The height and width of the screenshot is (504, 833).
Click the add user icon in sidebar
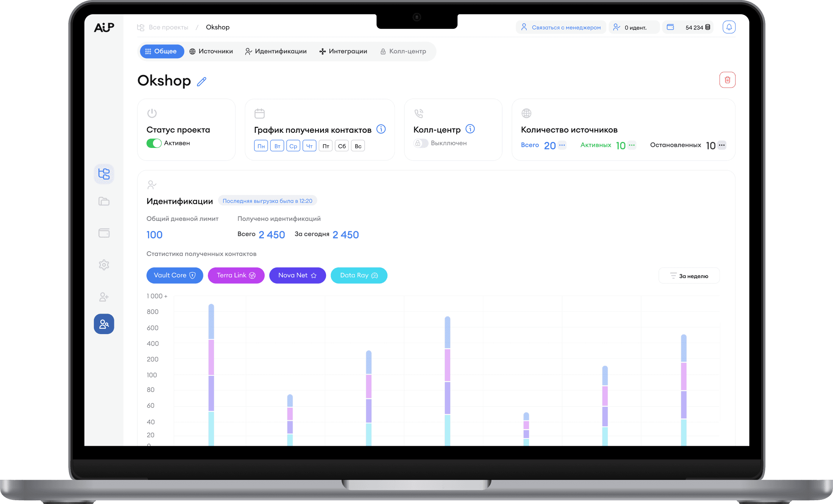tap(104, 297)
